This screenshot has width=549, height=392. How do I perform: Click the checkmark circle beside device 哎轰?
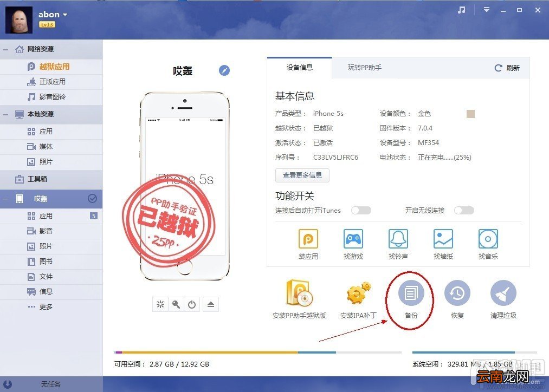(92, 199)
